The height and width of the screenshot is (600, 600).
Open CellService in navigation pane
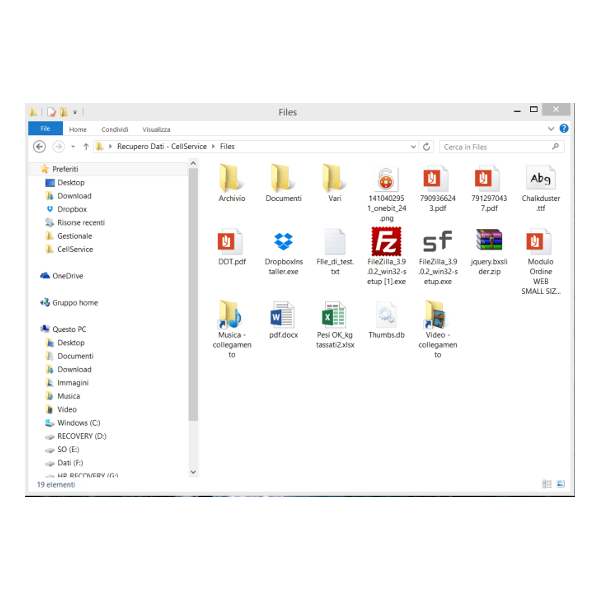pos(75,249)
